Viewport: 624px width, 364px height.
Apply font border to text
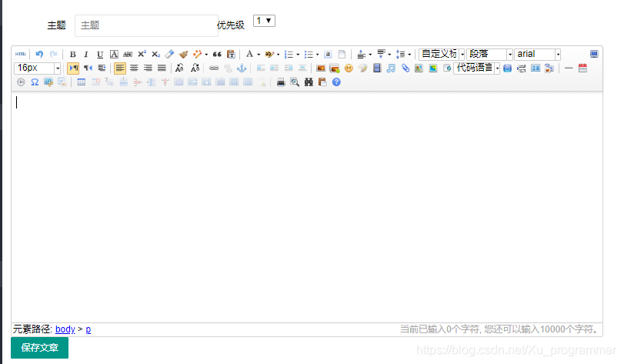coord(114,54)
